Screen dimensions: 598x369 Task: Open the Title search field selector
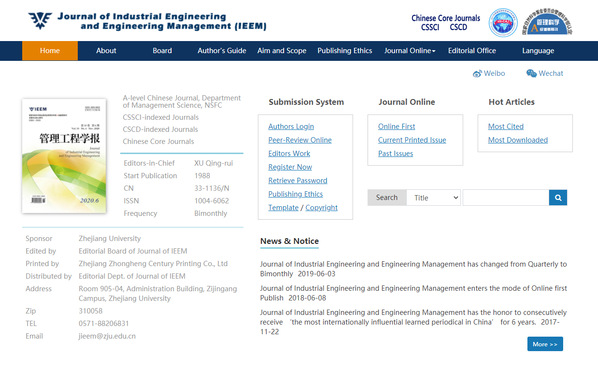[x=434, y=197]
